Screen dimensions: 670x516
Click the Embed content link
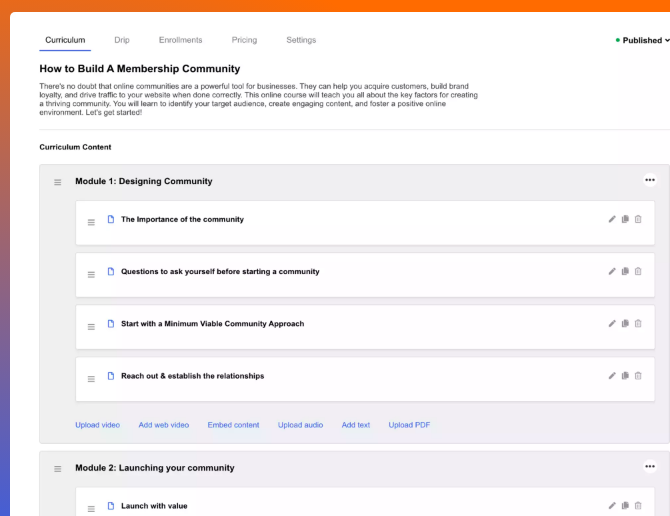tap(233, 425)
